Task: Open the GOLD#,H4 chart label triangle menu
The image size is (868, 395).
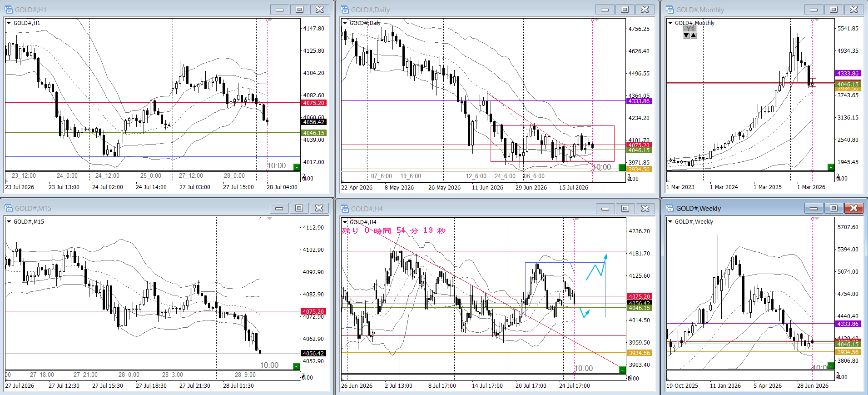Action: [x=345, y=222]
